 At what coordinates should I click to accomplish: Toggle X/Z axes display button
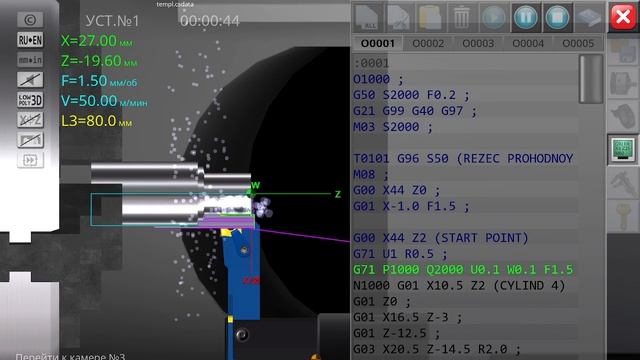30,120
